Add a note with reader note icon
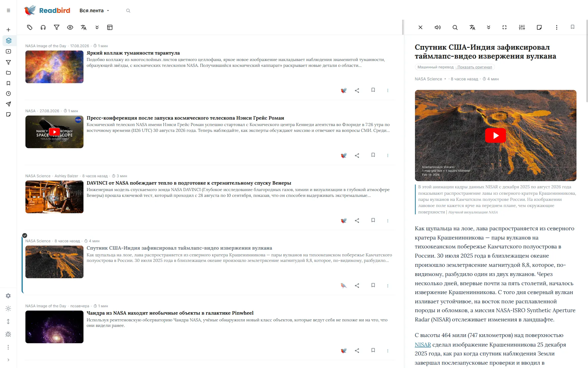The width and height of the screenshot is (588, 368). click(x=539, y=27)
